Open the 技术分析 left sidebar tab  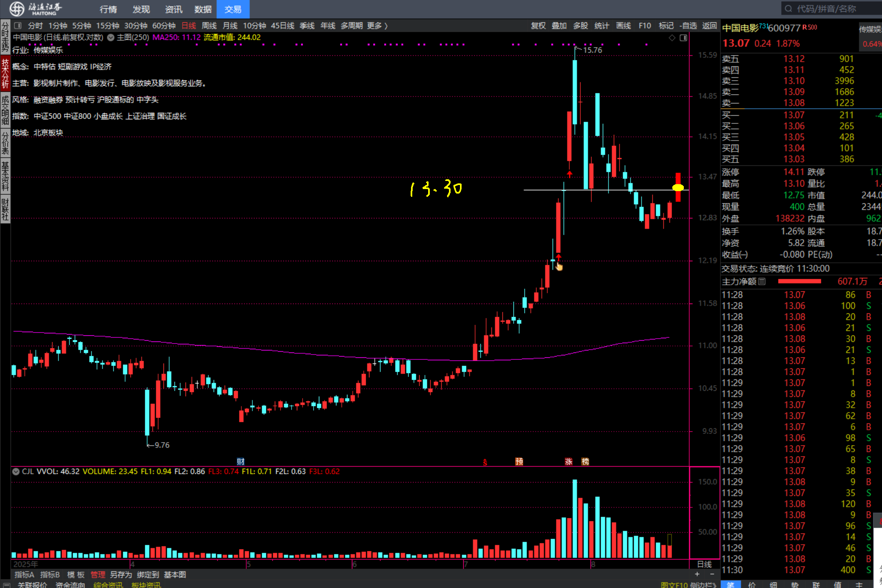pos(5,73)
